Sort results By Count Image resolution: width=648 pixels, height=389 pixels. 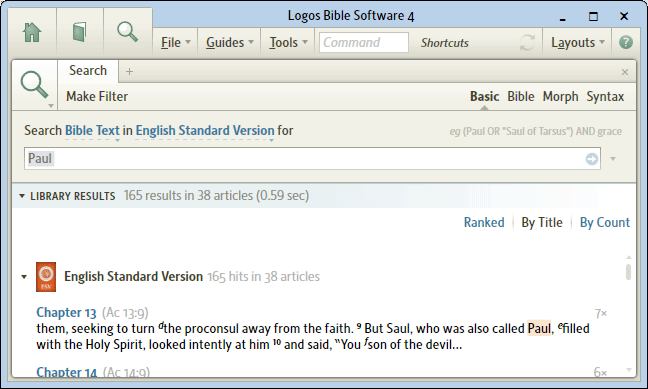click(x=605, y=222)
